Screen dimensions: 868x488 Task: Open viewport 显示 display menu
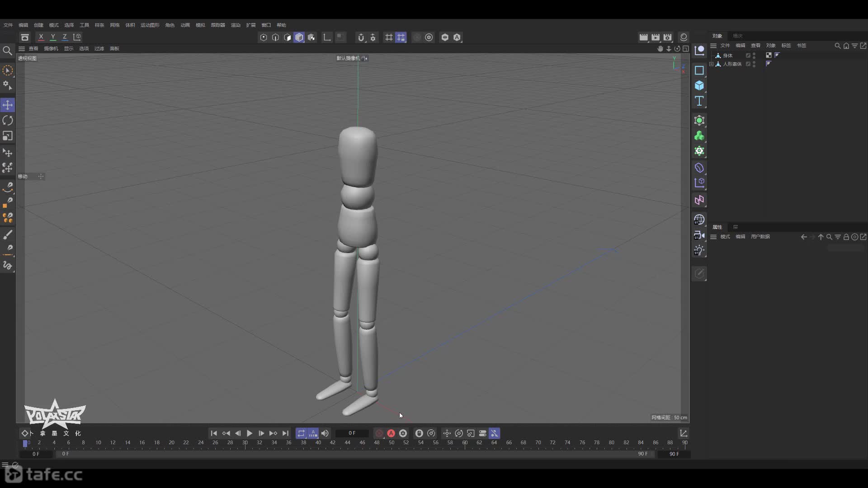coord(68,48)
